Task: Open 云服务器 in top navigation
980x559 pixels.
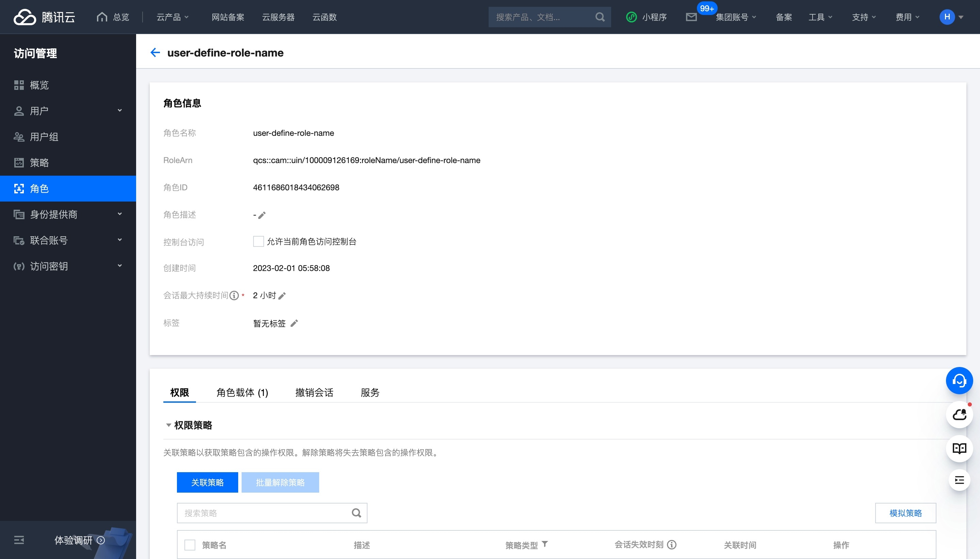Action: [x=278, y=17]
